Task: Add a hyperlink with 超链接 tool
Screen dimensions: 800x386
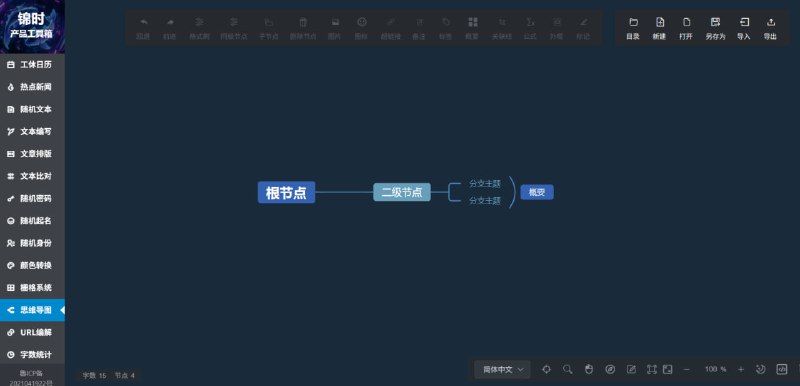Action: click(390, 28)
